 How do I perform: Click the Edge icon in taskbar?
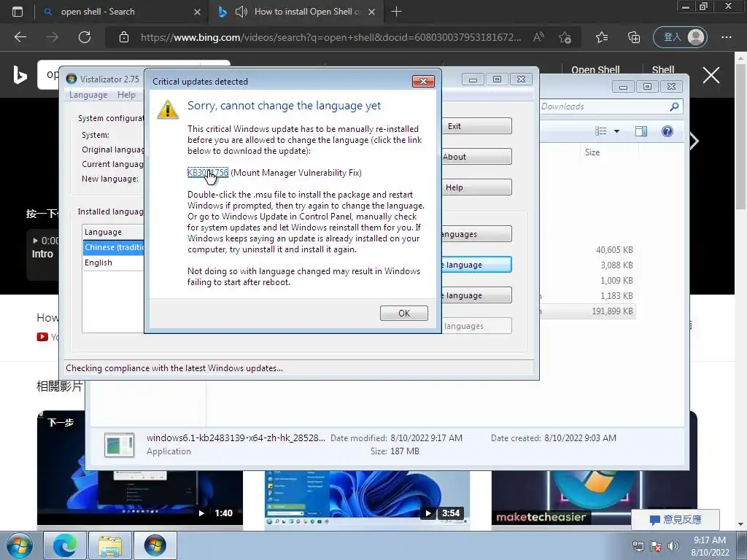pos(65,545)
